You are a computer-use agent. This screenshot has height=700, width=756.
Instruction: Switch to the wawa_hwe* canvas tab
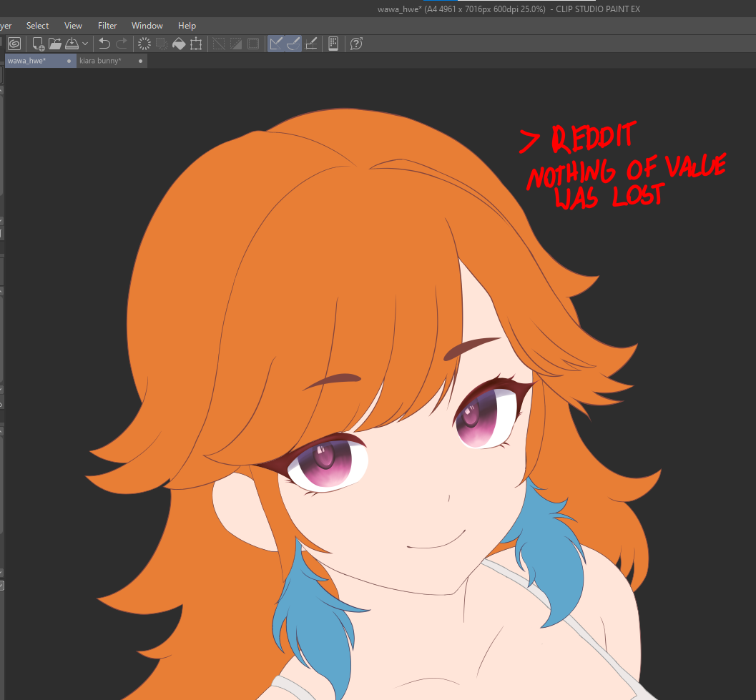point(41,61)
